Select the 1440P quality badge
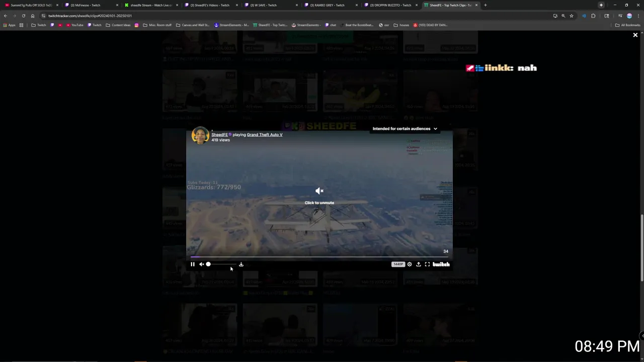Screen dimensions: 644x362 398,264
